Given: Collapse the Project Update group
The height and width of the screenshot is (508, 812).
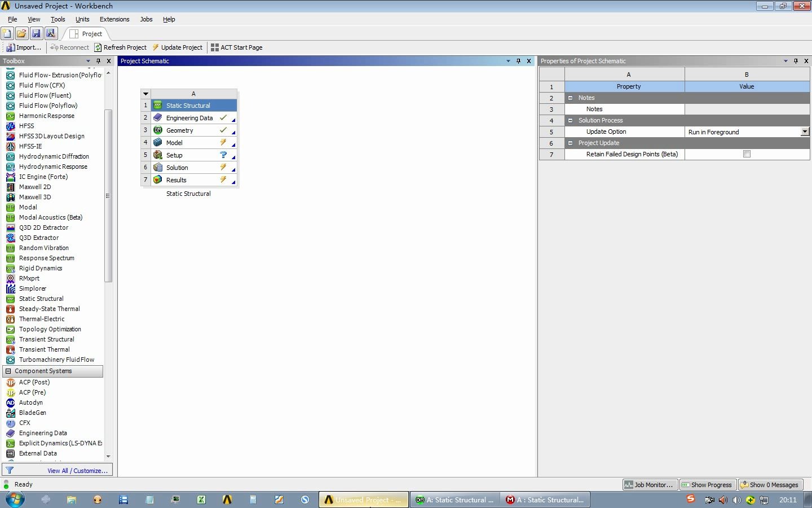Looking at the screenshot, I should (570, 143).
